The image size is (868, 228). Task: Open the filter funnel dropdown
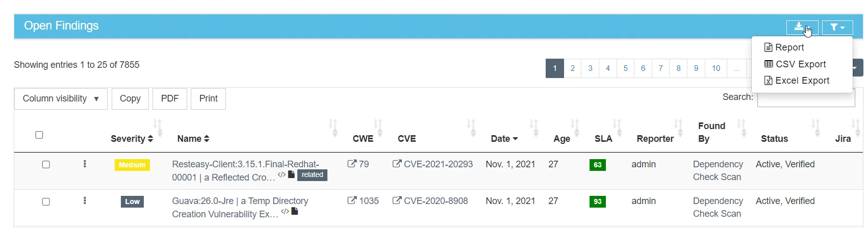click(837, 27)
